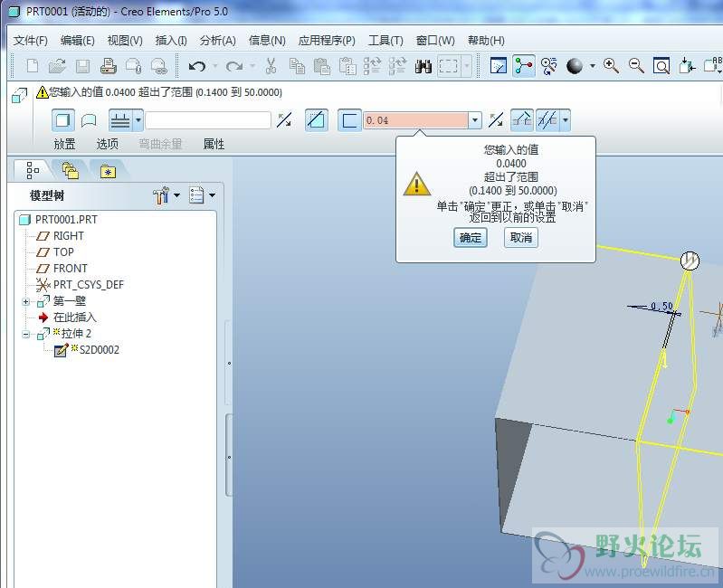This screenshot has width=723, height=588.
Task: Cut selection with scissors icon
Action: (271, 66)
